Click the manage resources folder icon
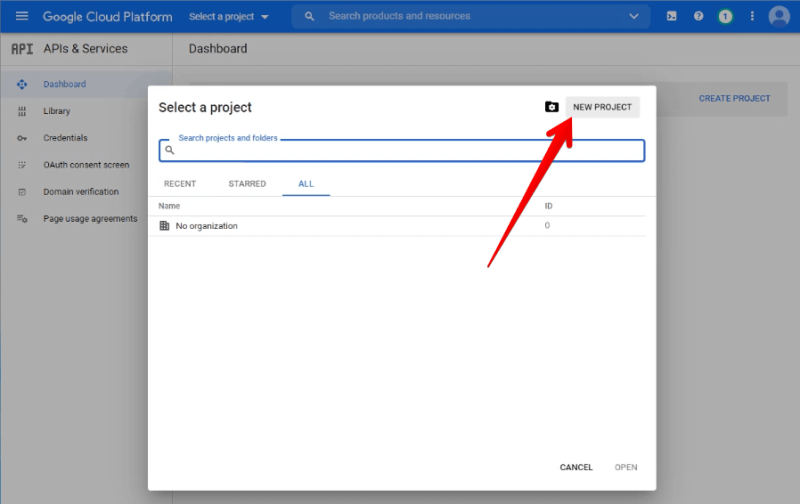This screenshot has height=504, width=800. 552,107
